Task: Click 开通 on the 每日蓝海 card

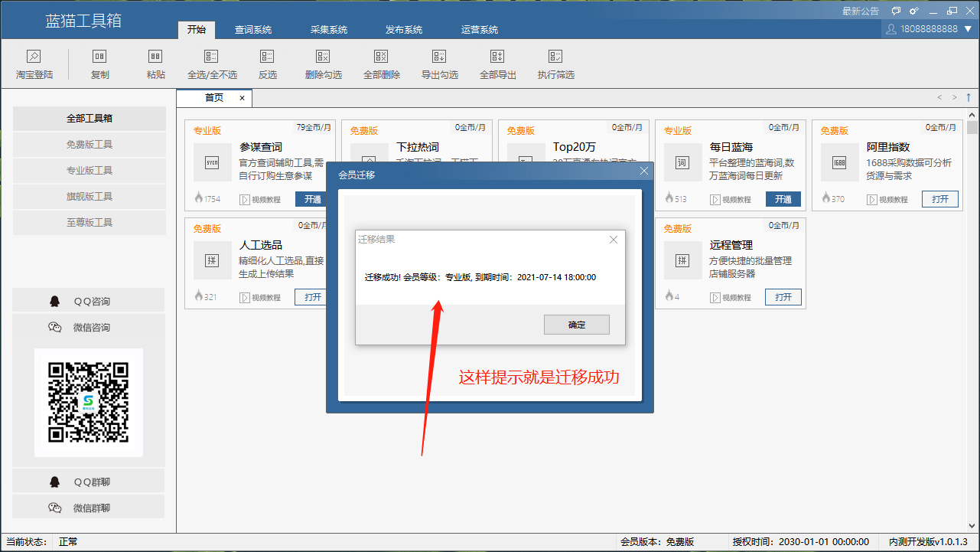Action: (x=783, y=199)
